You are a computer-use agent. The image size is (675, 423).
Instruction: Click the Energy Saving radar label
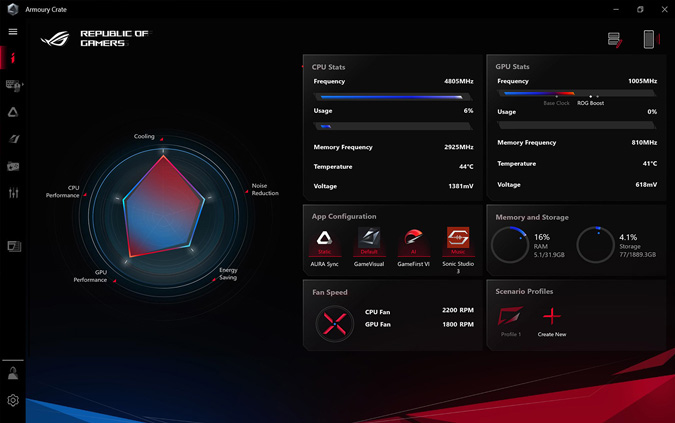click(228, 274)
